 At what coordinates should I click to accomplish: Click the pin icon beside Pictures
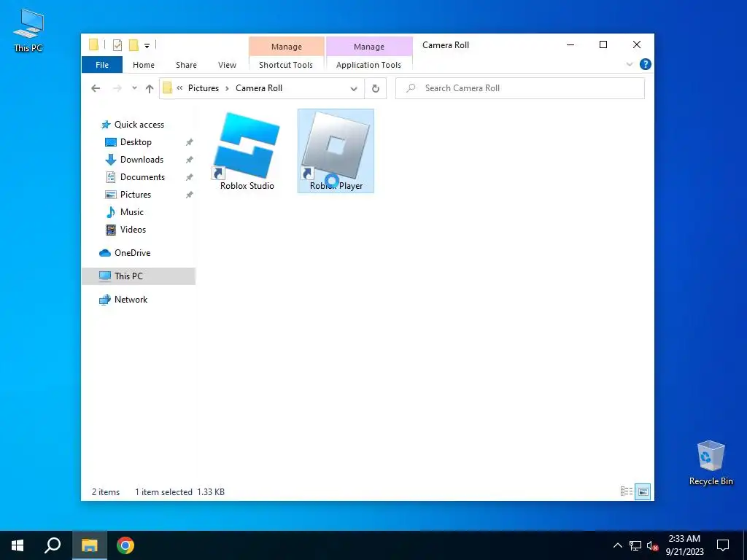click(x=189, y=195)
